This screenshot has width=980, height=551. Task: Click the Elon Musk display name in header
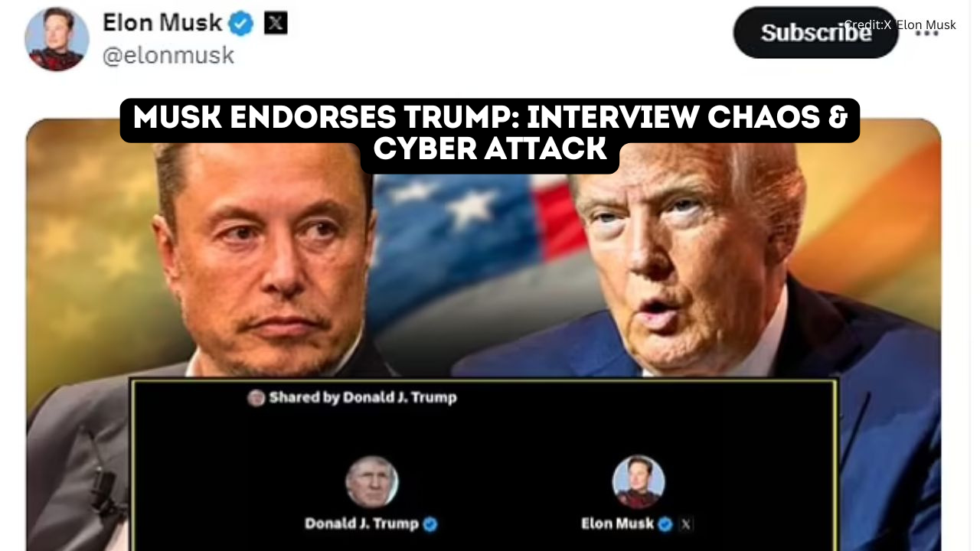pos(162,23)
